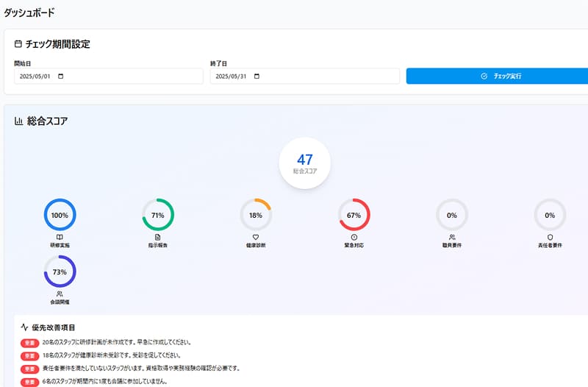Click the 71% progress ring for 指示報告
Screen dimensions: 588x387
(x=158, y=215)
